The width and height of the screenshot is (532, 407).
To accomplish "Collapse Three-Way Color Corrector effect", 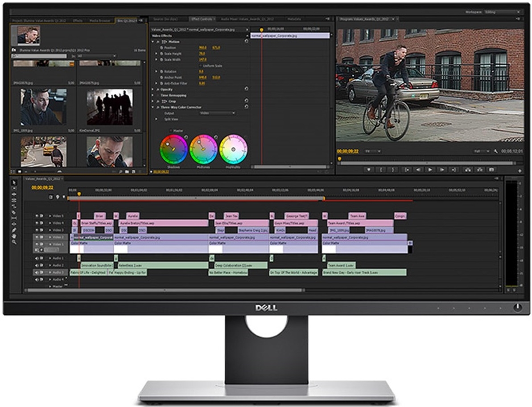I will 153,107.
